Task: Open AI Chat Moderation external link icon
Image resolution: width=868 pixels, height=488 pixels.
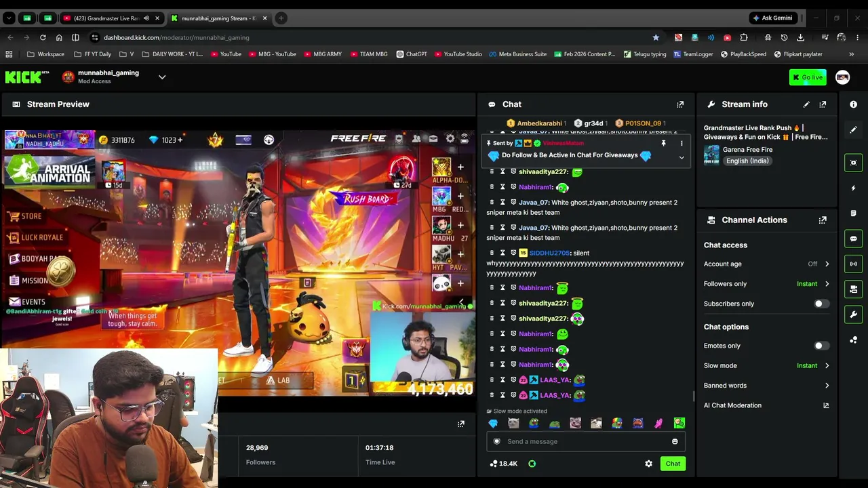Action: [826, 405]
